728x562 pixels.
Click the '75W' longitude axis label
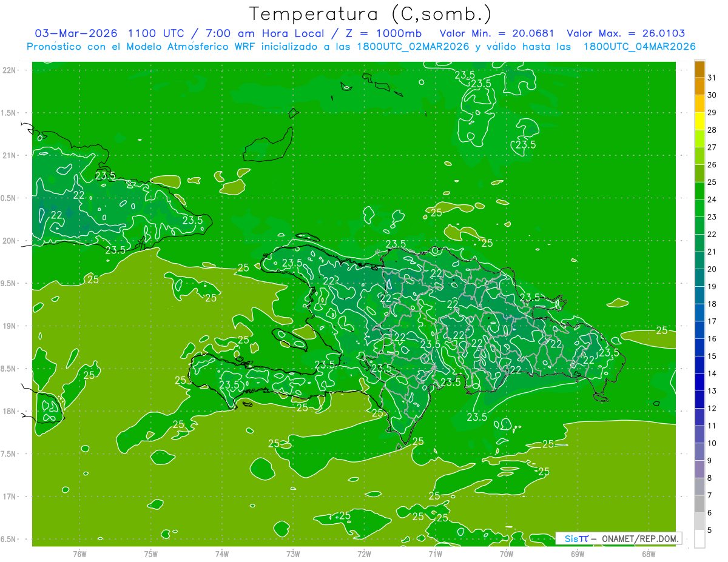(x=151, y=553)
